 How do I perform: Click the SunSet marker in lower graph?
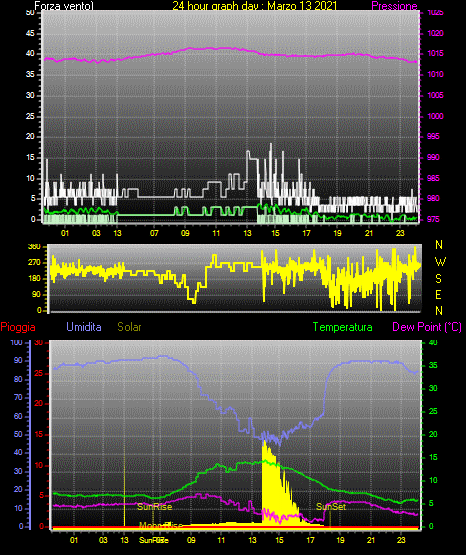(x=331, y=507)
